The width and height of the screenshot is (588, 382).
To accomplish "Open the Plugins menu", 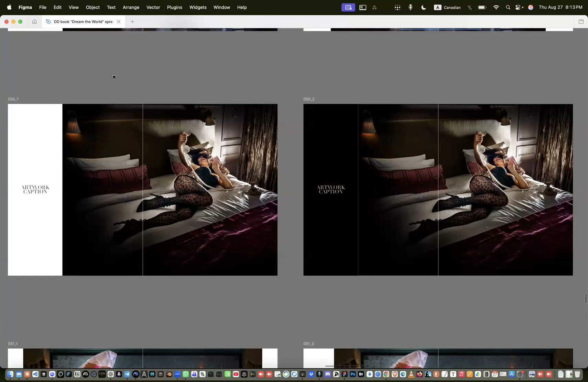I will 175,7.
